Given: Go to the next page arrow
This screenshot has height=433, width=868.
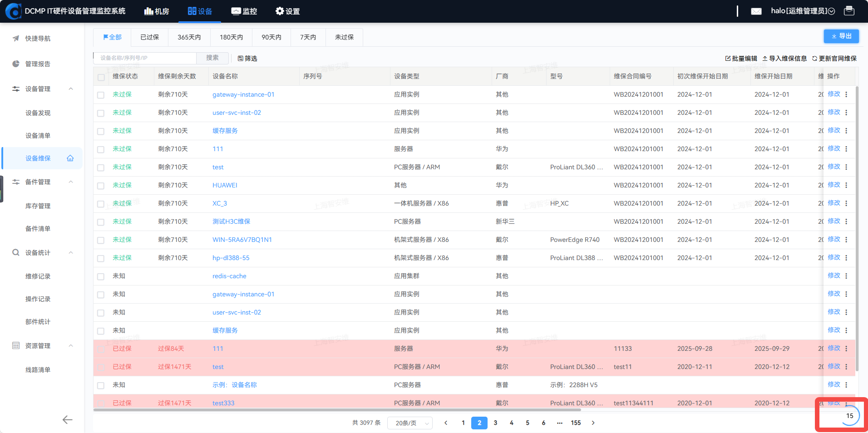Looking at the screenshot, I should coord(593,423).
